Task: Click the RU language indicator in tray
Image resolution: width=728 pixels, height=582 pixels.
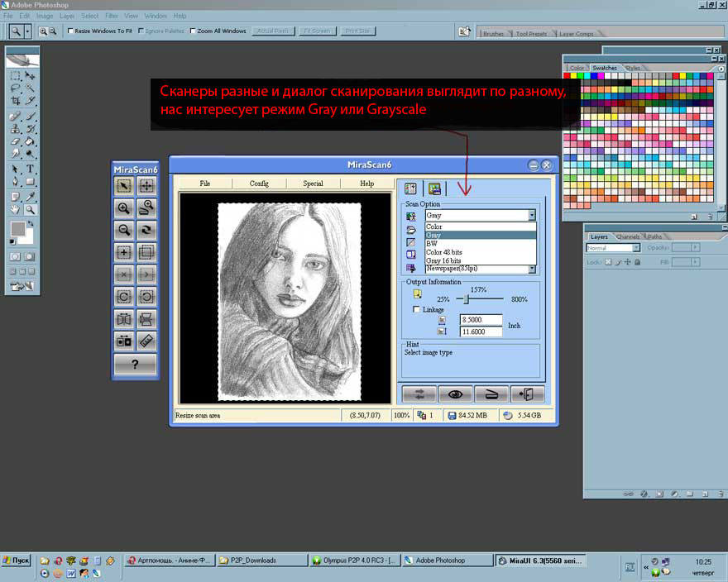Action: pyautogui.click(x=630, y=566)
